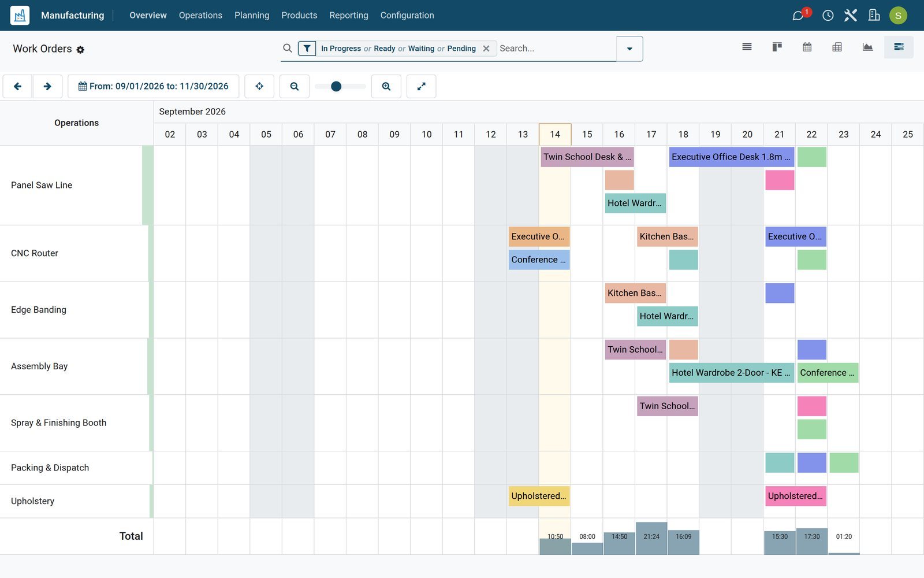Image resolution: width=924 pixels, height=578 pixels.
Task: Open Conference pill on Assembly Bay
Action: point(828,373)
